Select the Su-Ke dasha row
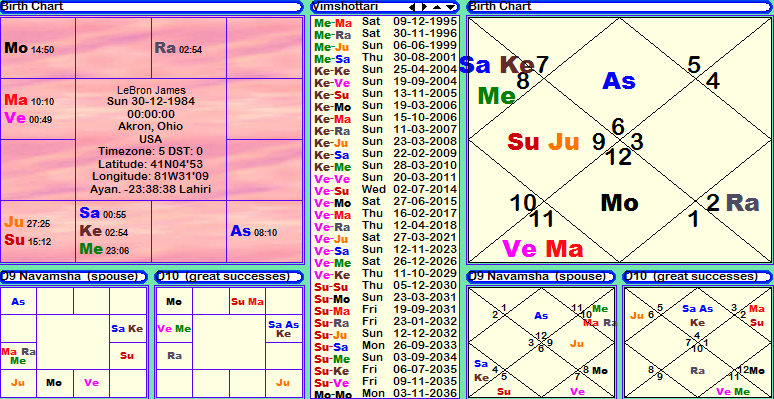774x399 pixels. pos(386,370)
